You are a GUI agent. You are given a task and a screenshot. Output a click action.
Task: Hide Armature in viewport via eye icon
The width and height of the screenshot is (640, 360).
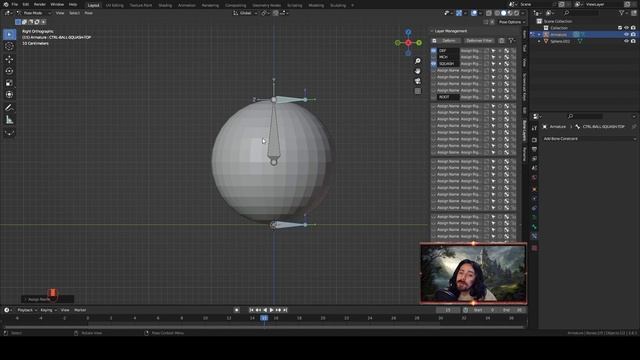627,35
